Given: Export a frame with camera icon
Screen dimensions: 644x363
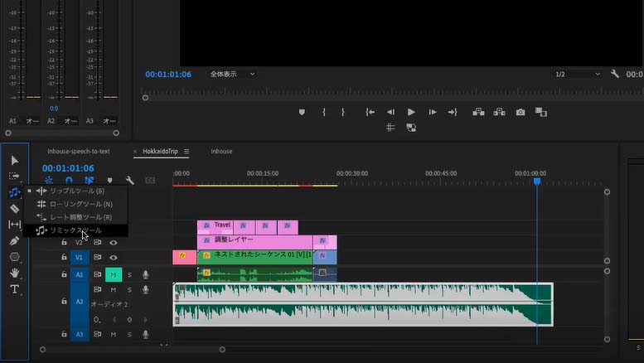Looking at the screenshot, I should pos(521,112).
